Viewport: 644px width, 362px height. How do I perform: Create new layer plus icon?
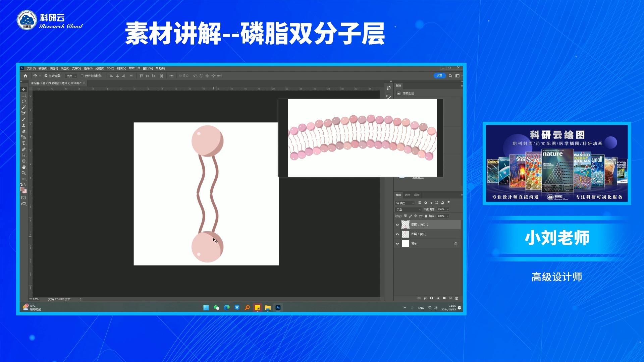450,298
